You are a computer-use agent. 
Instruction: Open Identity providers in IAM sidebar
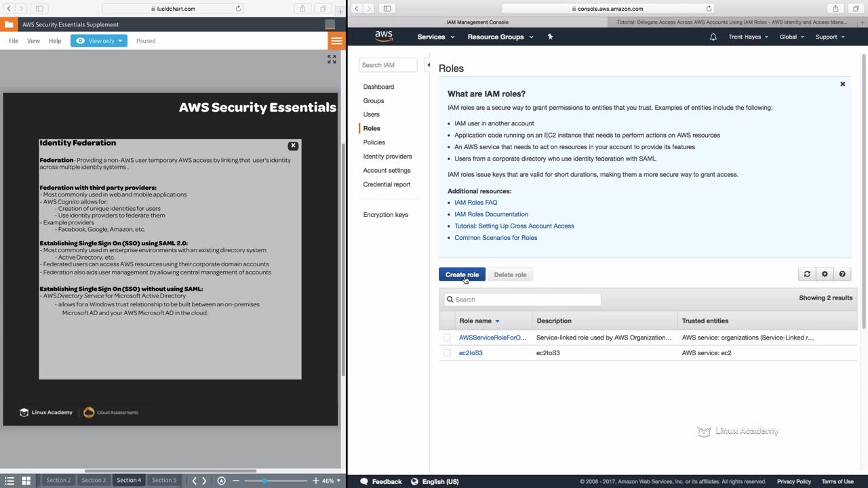click(x=387, y=157)
